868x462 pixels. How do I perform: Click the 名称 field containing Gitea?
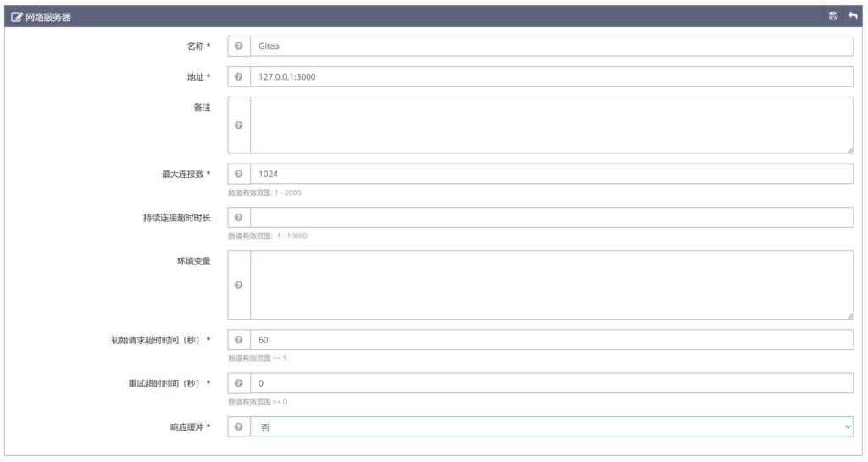pyautogui.click(x=551, y=46)
